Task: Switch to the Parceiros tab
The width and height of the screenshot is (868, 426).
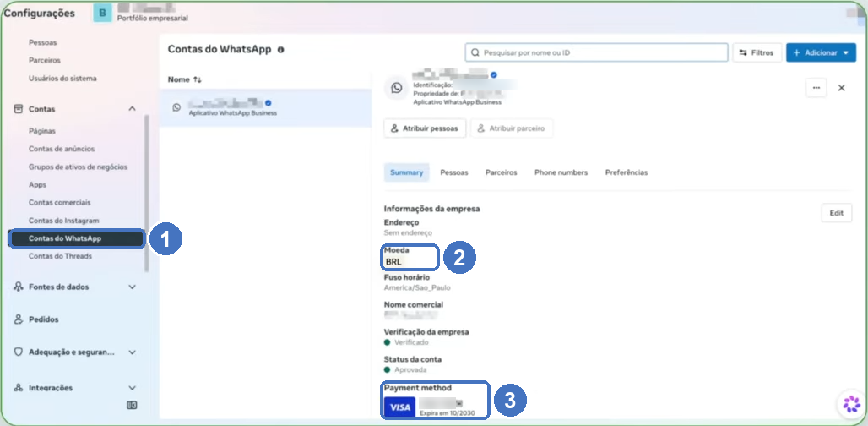Action: pyautogui.click(x=501, y=172)
